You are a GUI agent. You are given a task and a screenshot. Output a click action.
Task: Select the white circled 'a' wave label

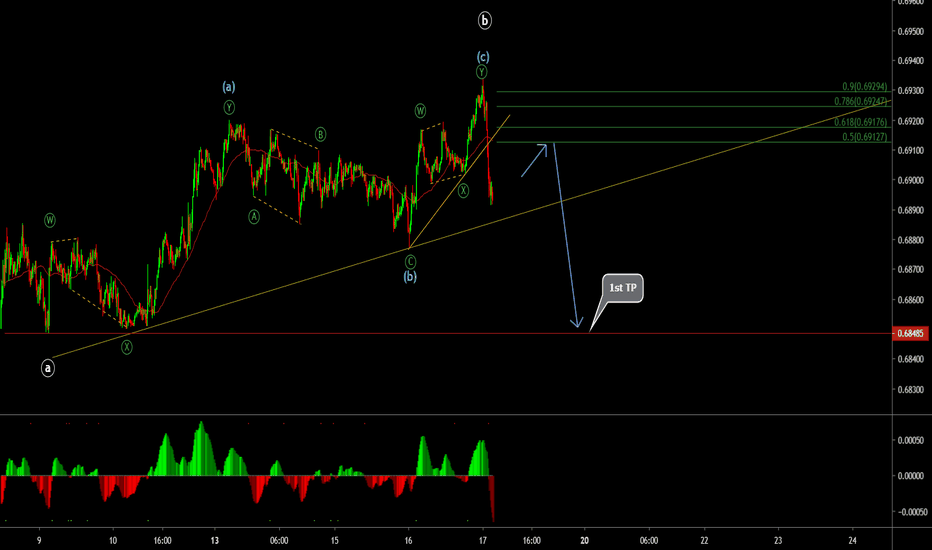tap(48, 368)
